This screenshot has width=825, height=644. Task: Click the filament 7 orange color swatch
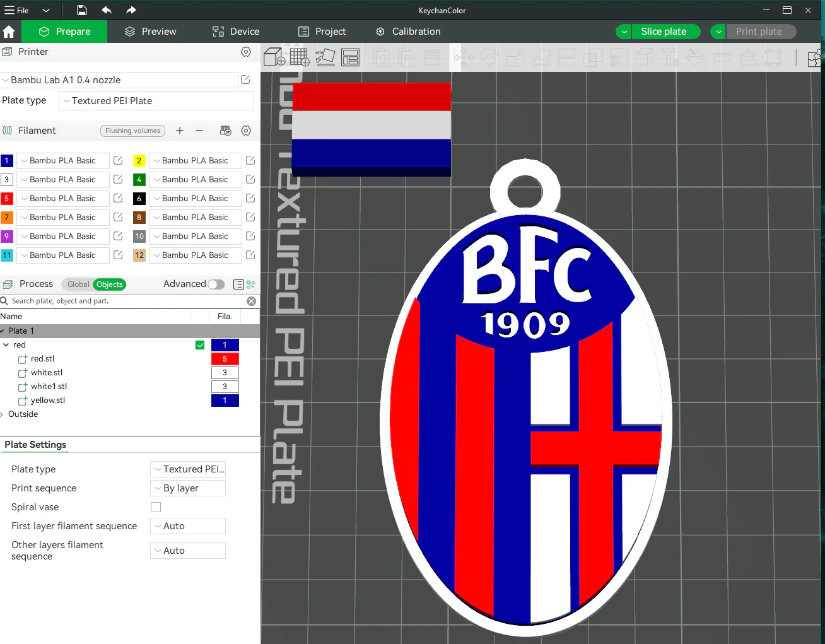coord(7,218)
